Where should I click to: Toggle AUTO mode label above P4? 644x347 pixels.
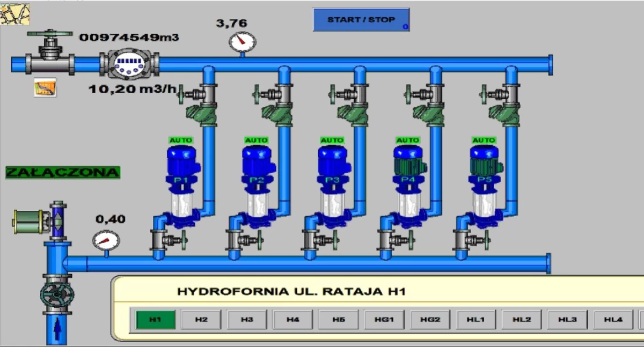(408, 141)
